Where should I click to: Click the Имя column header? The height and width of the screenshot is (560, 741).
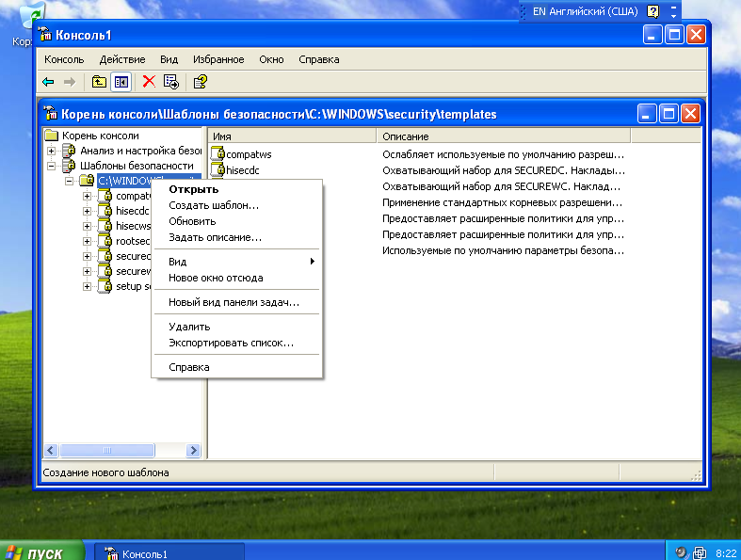coord(292,136)
